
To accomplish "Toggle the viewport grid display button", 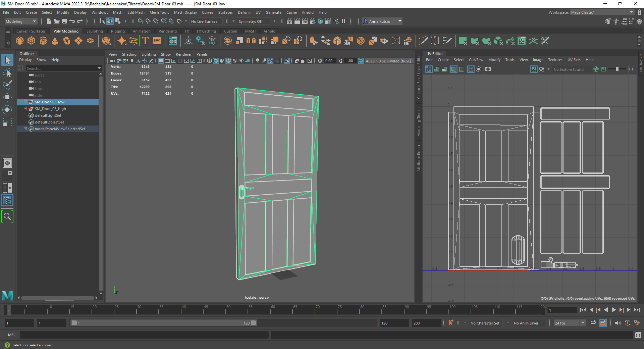I will pyautogui.click(x=161, y=61).
